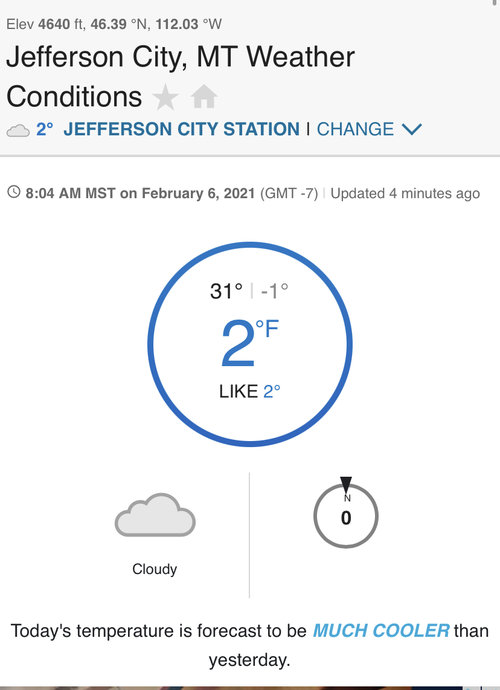500x690 pixels.
Task: Click the north arrow on the wind compass
Action: [x=346, y=484]
